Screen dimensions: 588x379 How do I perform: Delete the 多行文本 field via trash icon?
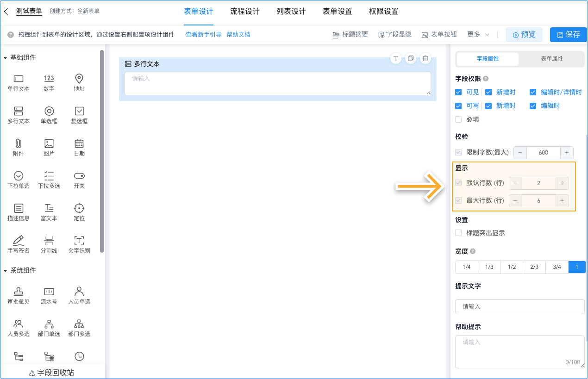click(x=425, y=58)
